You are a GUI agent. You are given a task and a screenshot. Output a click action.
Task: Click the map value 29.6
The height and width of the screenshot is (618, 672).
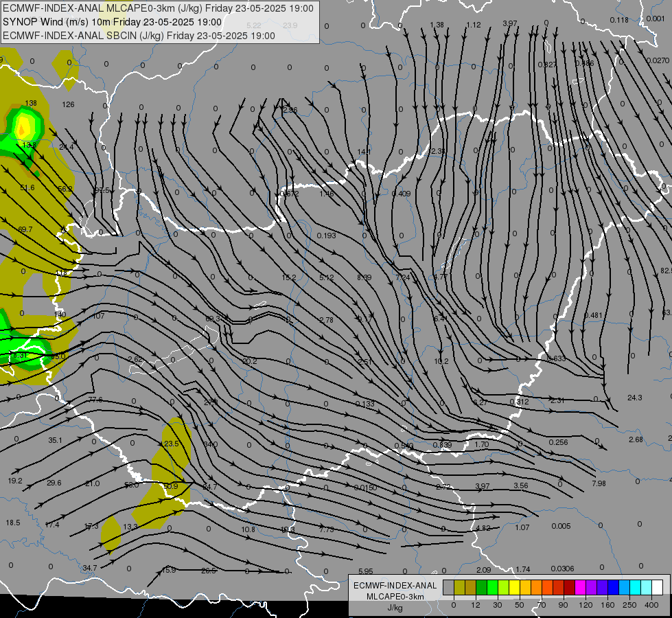54,483
